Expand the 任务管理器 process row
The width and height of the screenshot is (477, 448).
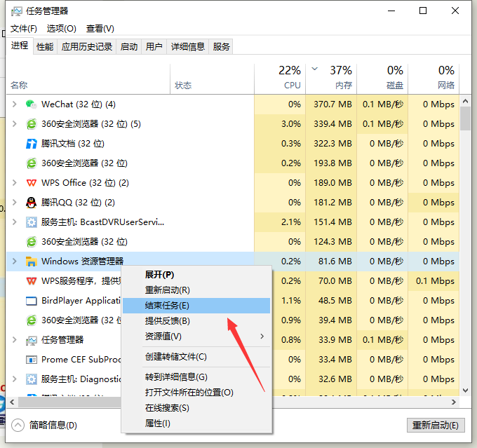(x=14, y=340)
